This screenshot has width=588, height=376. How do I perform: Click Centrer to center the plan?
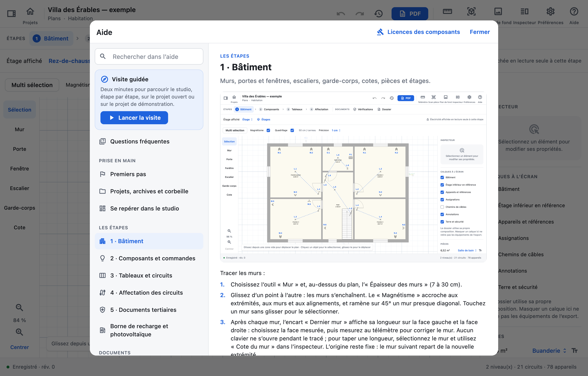pyautogui.click(x=20, y=347)
